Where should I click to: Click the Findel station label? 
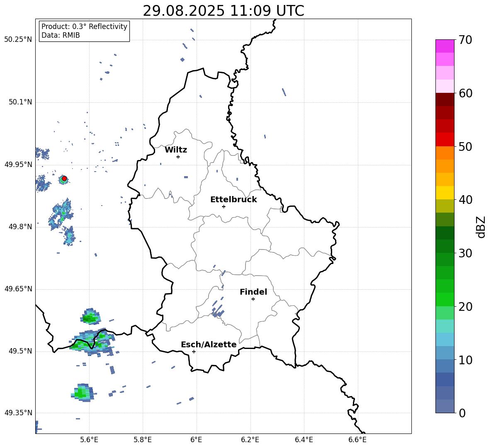[253, 292]
